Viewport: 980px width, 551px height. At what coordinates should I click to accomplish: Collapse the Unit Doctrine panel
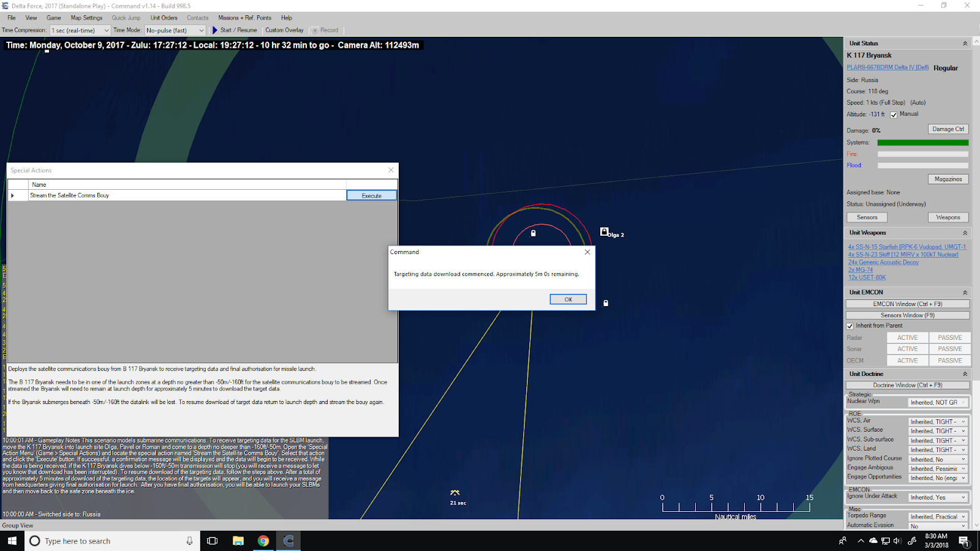(965, 374)
